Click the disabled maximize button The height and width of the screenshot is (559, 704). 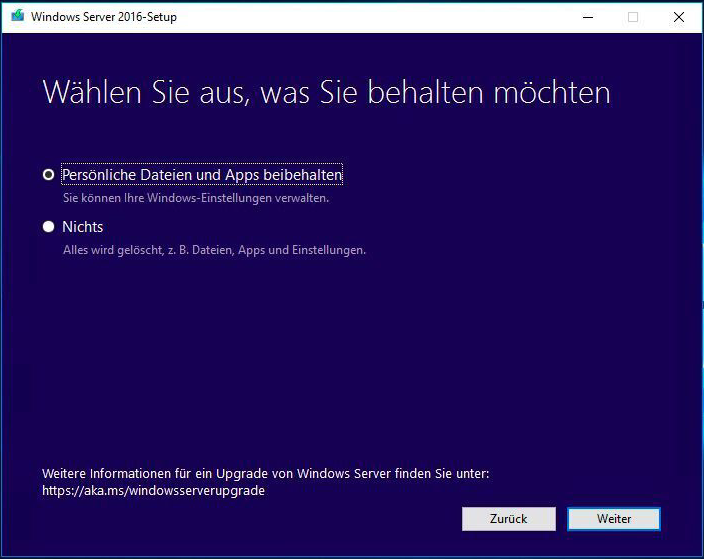click(x=633, y=17)
